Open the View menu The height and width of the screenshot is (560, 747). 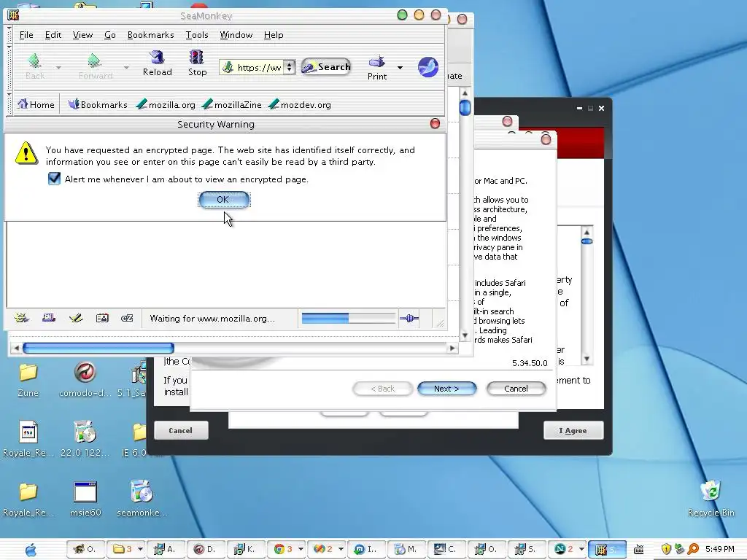click(82, 35)
